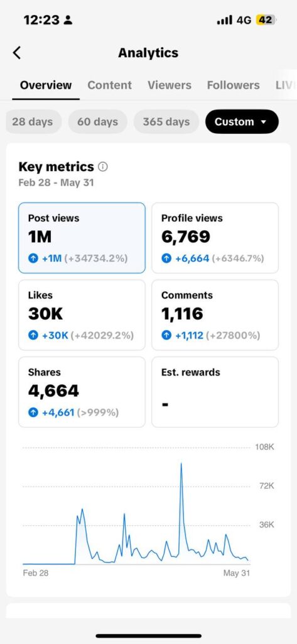
Task: Select the Likes metric card
Action: click(x=82, y=314)
